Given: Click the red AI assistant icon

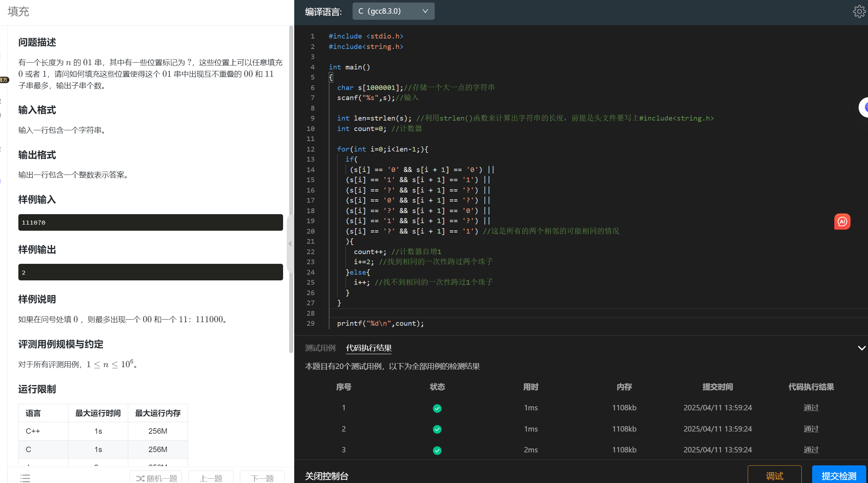Looking at the screenshot, I should 842,222.
